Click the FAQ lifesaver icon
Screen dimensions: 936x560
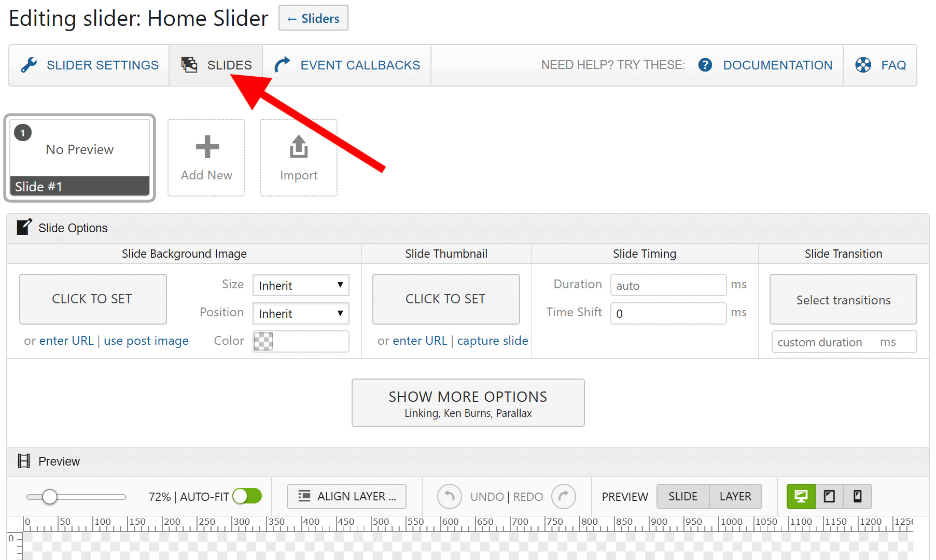pyautogui.click(x=863, y=65)
